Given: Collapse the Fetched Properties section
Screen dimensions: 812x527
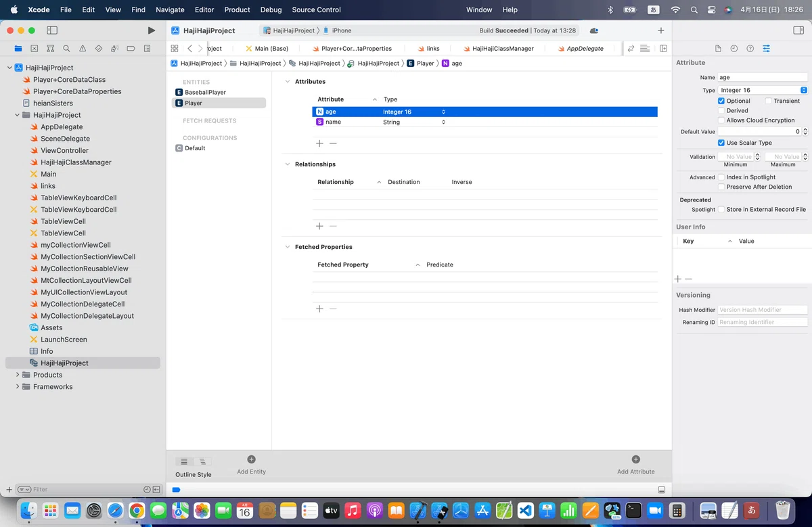Looking at the screenshot, I should coord(288,247).
